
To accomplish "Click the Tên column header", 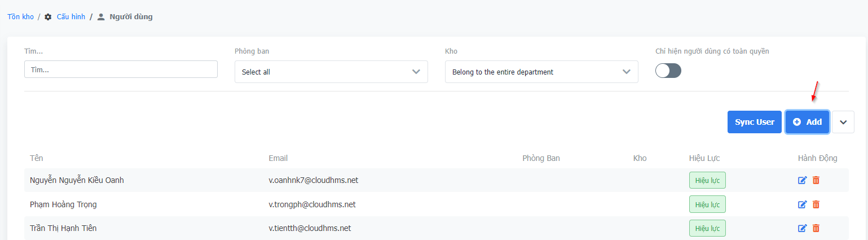I will point(37,158).
